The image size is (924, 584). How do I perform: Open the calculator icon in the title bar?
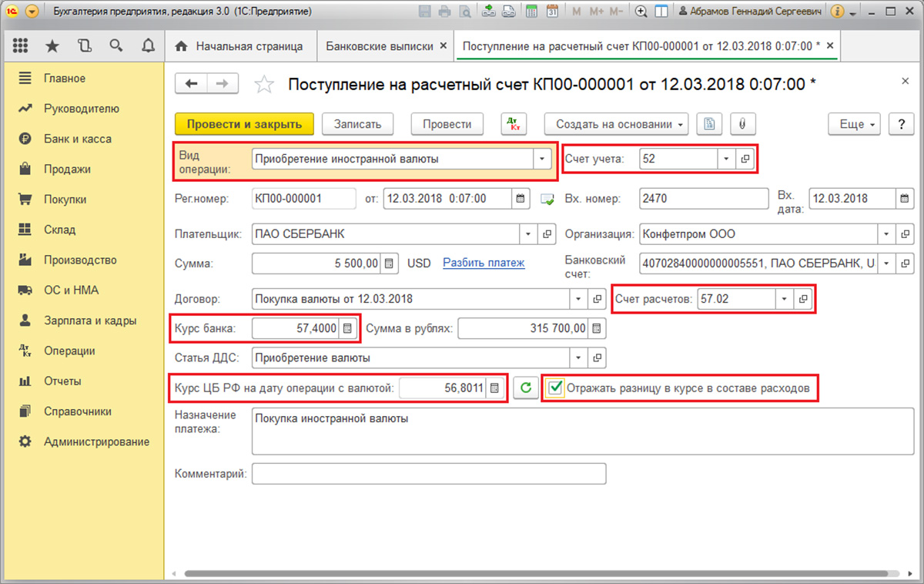532,12
